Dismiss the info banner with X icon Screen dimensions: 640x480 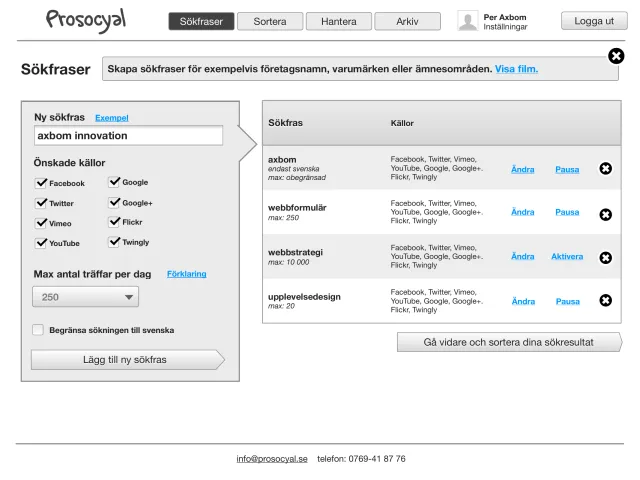tap(616, 56)
